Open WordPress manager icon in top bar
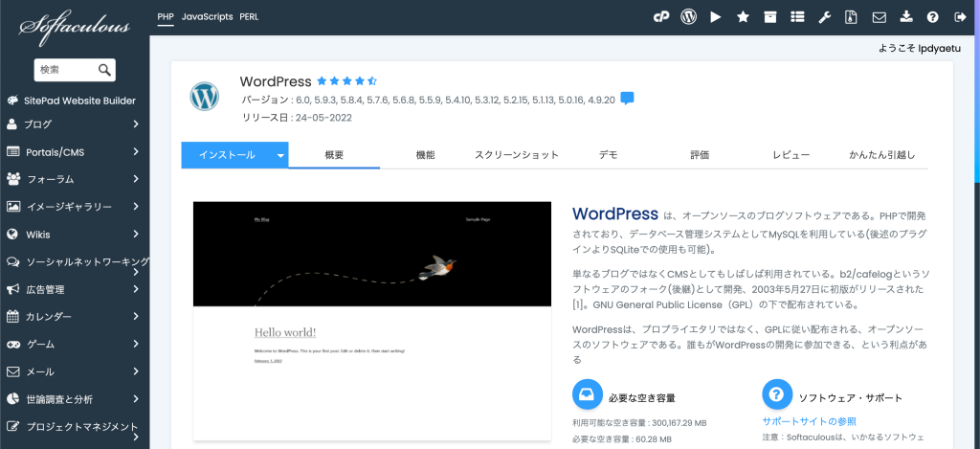 (688, 17)
